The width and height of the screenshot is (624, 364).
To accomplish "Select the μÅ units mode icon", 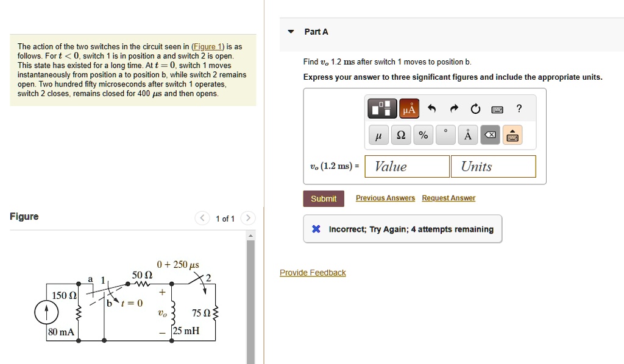I will (x=409, y=108).
